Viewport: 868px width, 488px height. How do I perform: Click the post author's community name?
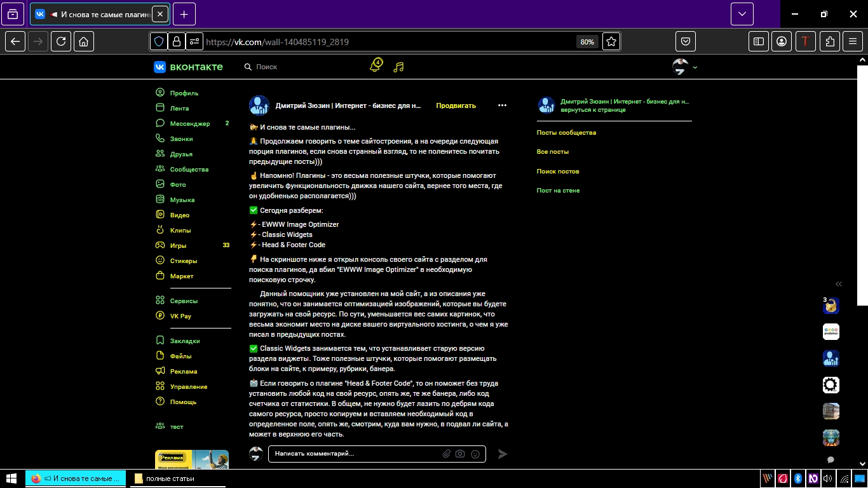click(x=348, y=105)
